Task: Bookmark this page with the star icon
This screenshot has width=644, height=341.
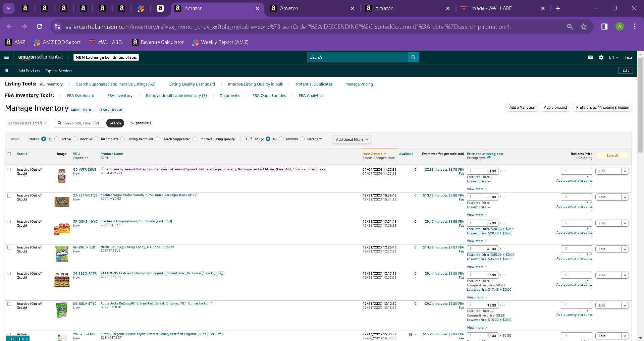Action: point(584,26)
